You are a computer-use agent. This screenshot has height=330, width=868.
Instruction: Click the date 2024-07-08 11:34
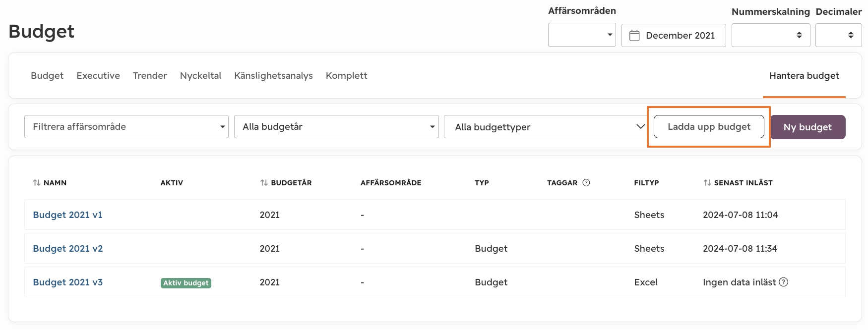point(740,248)
